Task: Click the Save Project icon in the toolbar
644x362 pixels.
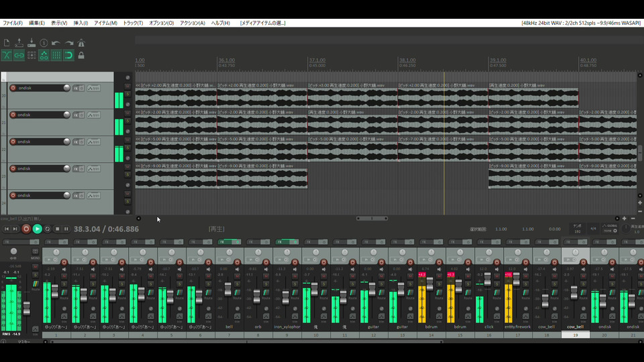Action: (32, 43)
